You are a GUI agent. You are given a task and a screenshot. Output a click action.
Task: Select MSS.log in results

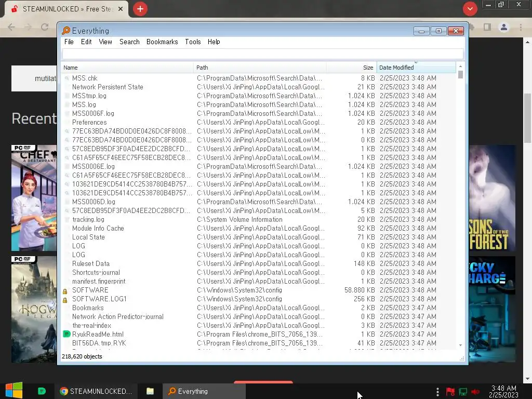tap(84, 104)
